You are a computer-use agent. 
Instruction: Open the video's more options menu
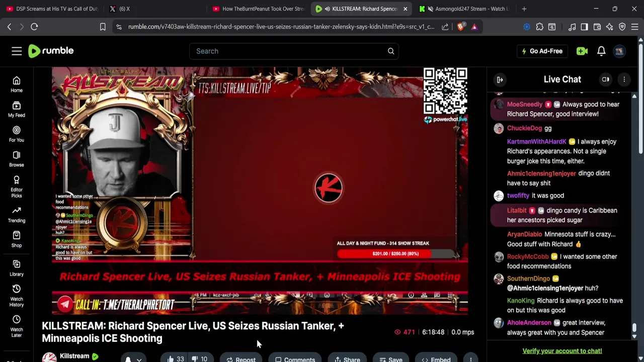point(470,359)
